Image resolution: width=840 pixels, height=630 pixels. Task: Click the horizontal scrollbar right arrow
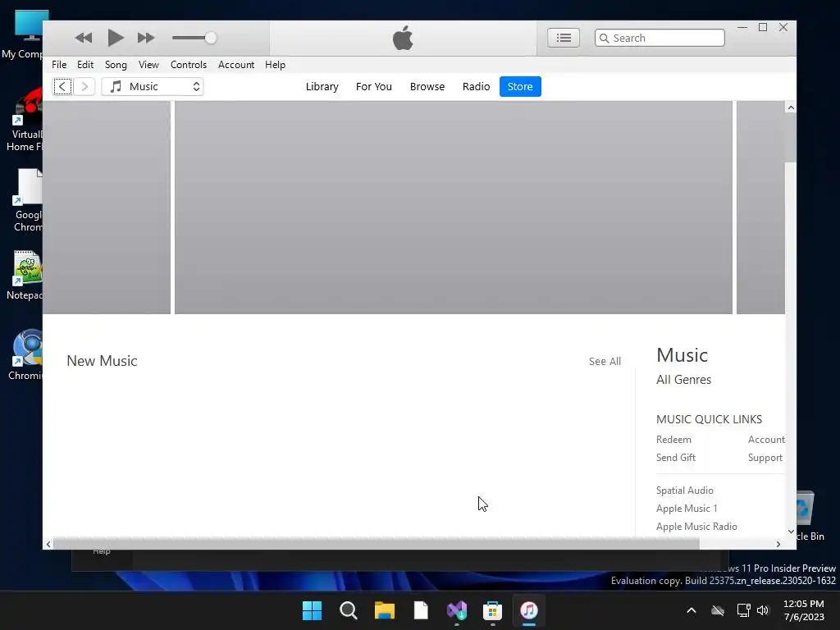click(778, 545)
